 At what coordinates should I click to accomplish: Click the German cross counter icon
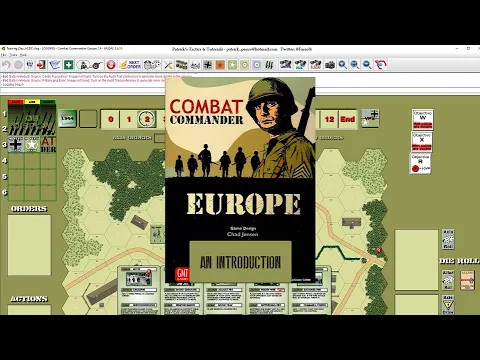[x=207, y=65]
